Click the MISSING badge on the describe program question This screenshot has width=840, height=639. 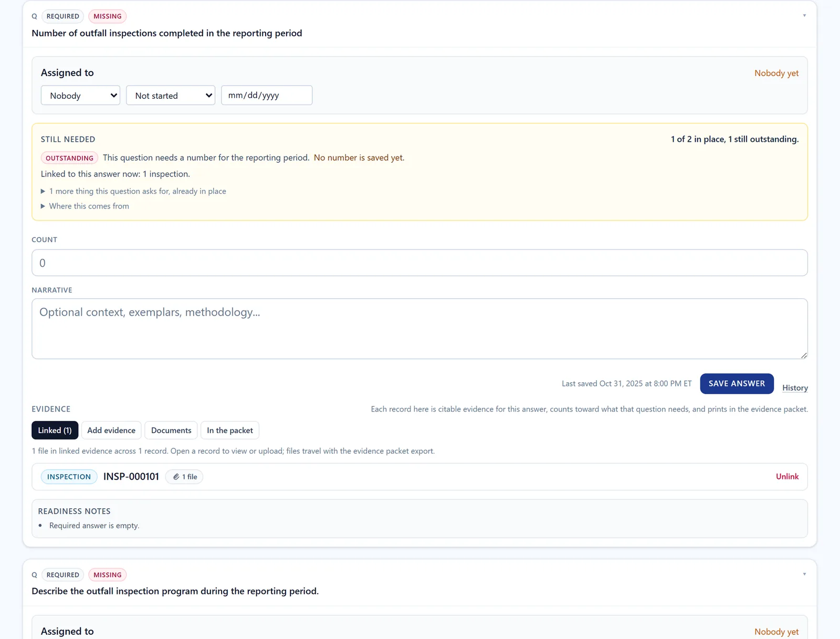pyautogui.click(x=108, y=575)
